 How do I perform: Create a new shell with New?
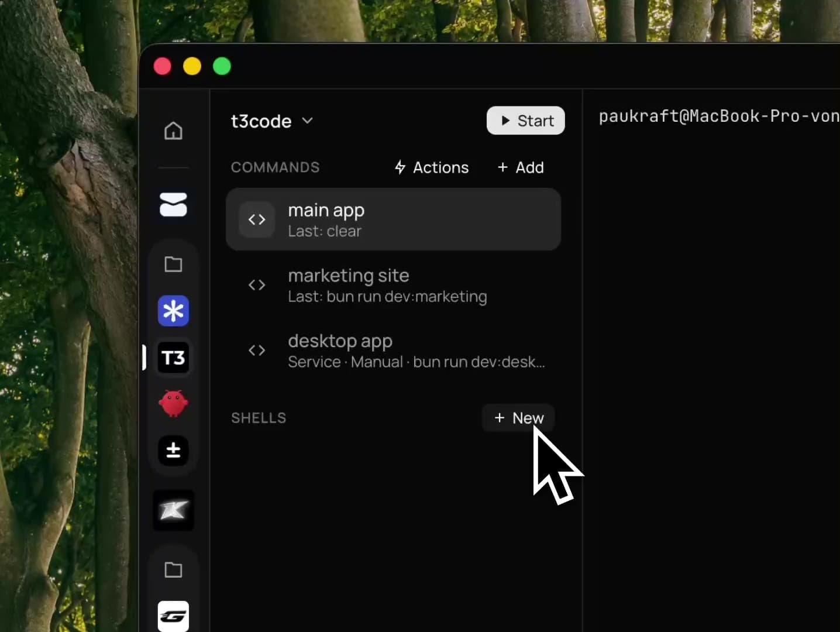click(518, 418)
